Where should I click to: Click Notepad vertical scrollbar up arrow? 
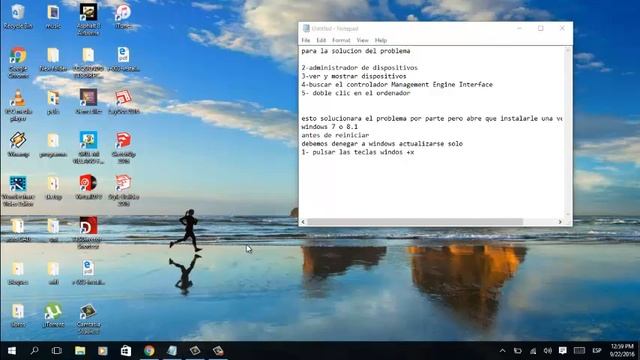pyautogui.click(x=567, y=50)
